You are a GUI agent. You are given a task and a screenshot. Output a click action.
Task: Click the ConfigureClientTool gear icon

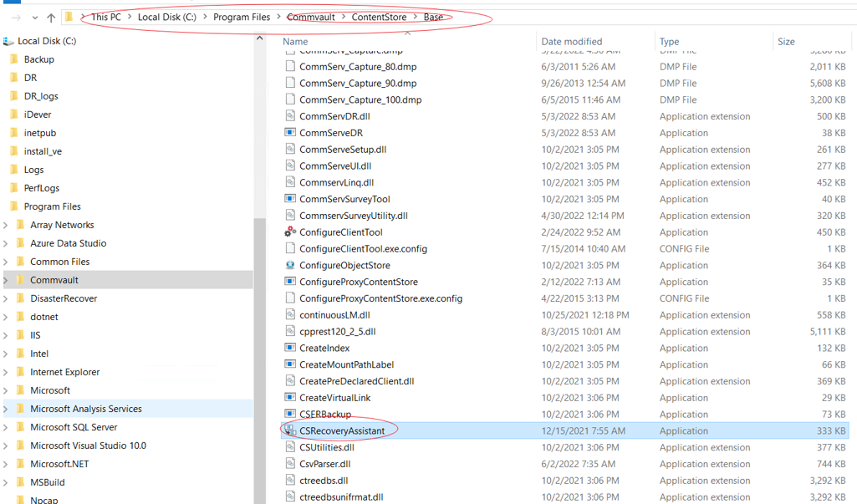point(290,232)
